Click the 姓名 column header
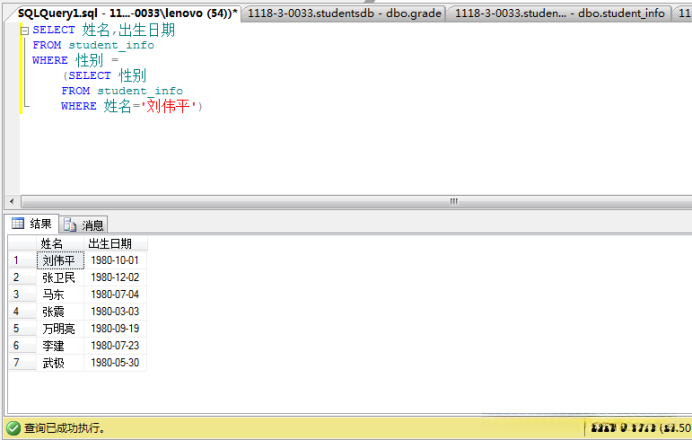 (x=60, y=244)
